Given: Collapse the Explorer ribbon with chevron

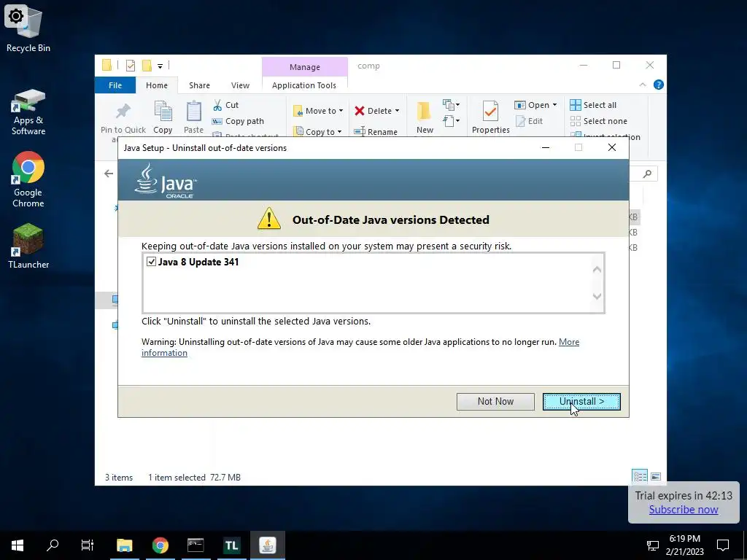Looking at the screenshot, I should click(642, 85).
